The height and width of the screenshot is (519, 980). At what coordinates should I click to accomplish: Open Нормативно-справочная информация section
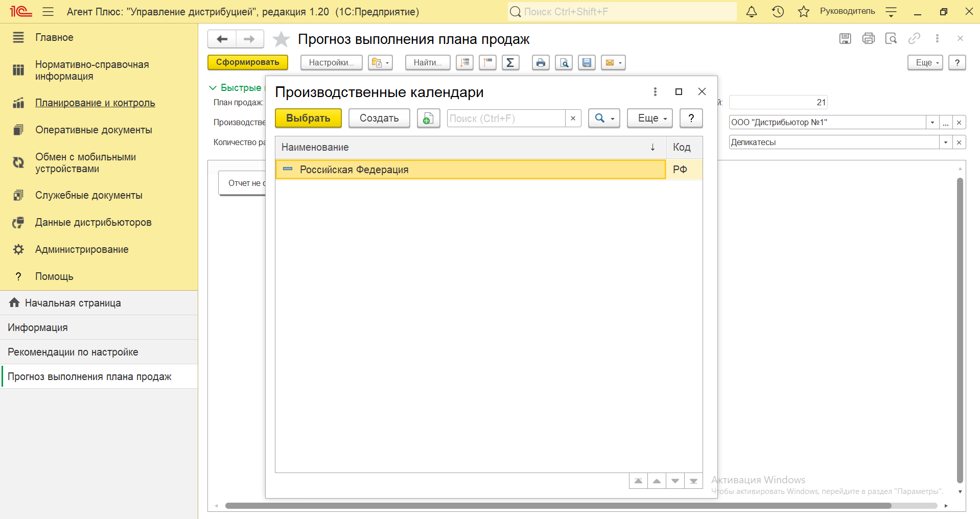click(x=92, y=70)
